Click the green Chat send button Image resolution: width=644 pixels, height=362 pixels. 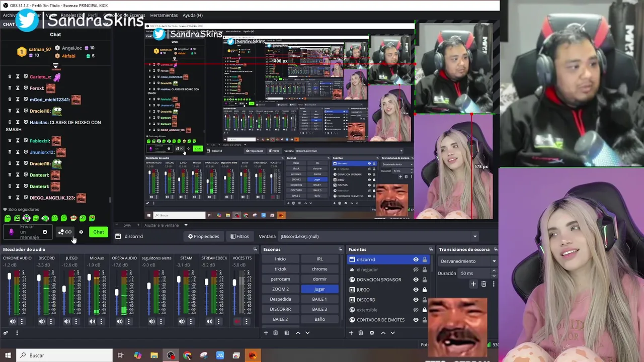[x=99, y=232]
